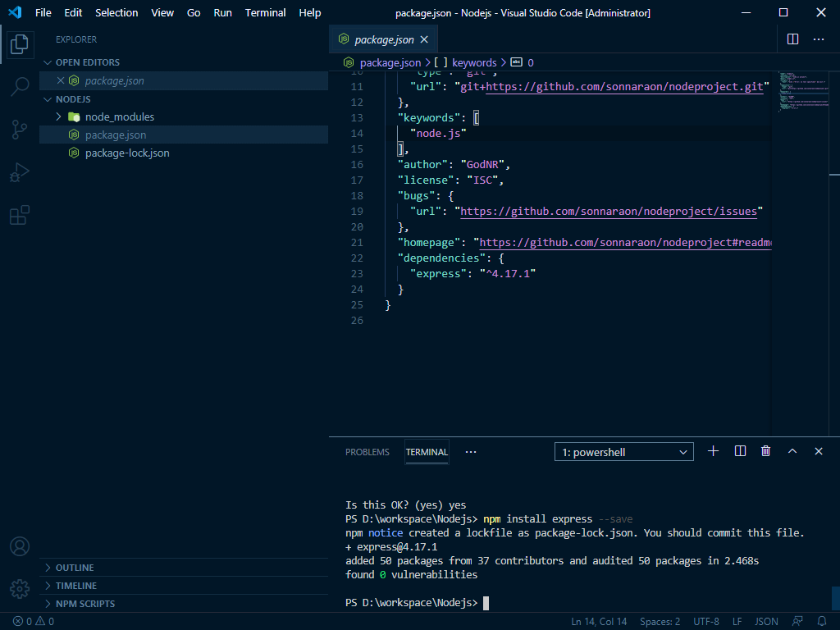This screenshot has width=840, height=630.
Task: Open the Go menu
Action: point(194,12)
